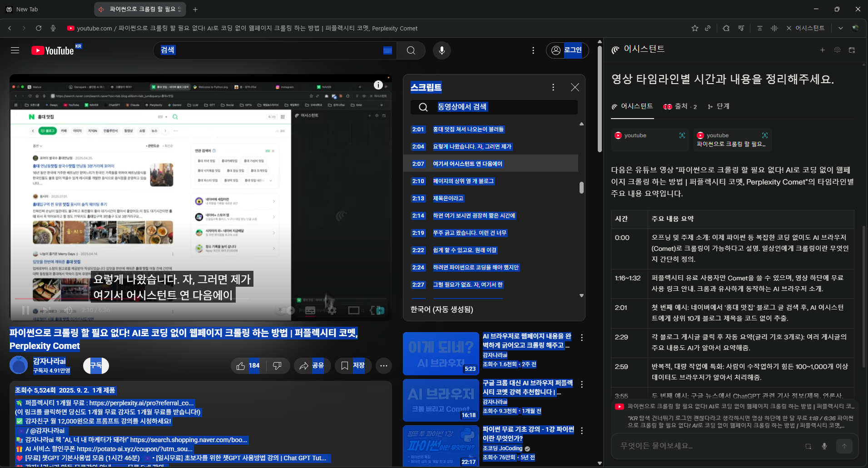
Task: Jump to transcript line 2:24 파이썬으로 코딩
Action: (491, 268)
